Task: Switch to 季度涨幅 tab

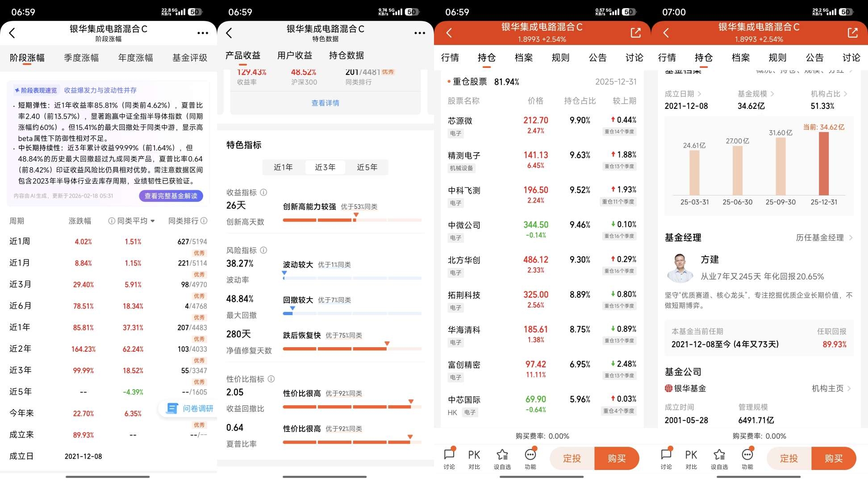Action: click(81, 58)
